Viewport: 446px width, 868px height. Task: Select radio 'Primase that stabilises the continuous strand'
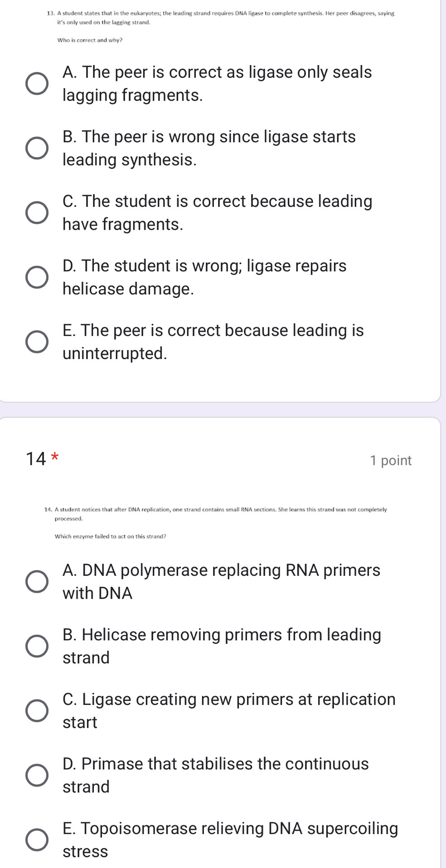[x=37, y=775]
